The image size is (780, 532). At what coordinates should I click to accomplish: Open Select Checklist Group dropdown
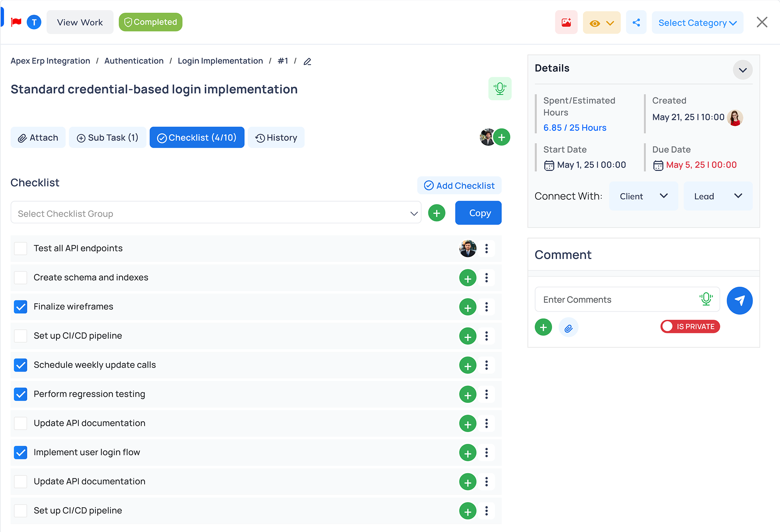(216, 213)
